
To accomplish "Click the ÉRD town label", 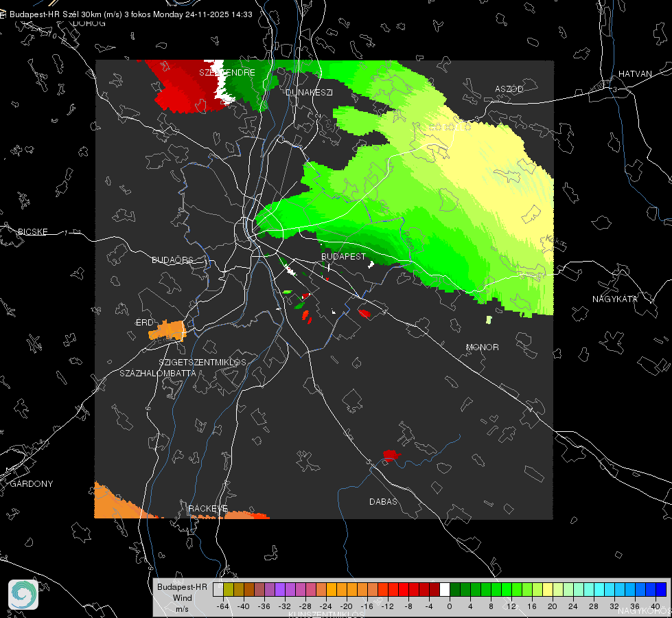I will [x=144, y=323].
